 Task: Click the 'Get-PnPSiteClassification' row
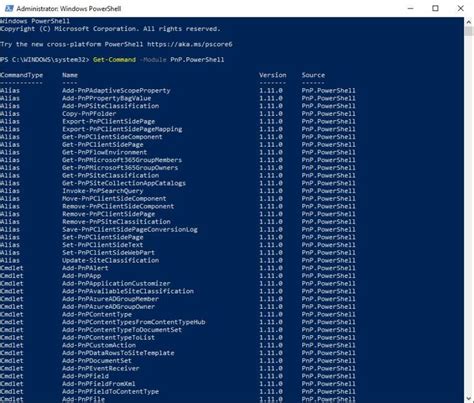[110, 175]
